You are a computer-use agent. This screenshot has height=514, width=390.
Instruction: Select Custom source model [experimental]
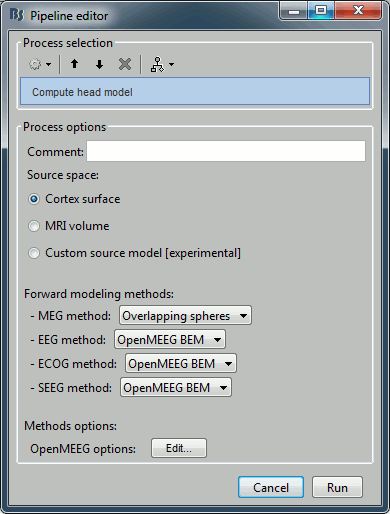point(134,253)
